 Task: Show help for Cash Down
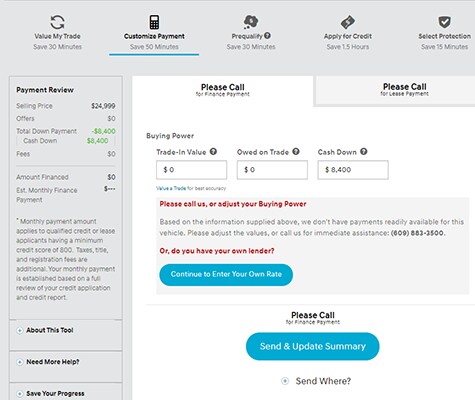coord(364,152)
